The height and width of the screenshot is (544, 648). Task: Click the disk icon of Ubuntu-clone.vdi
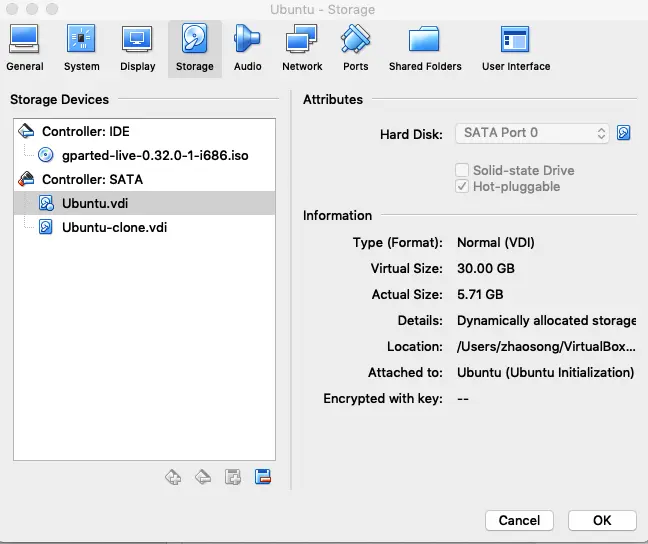tap(45, 227)
